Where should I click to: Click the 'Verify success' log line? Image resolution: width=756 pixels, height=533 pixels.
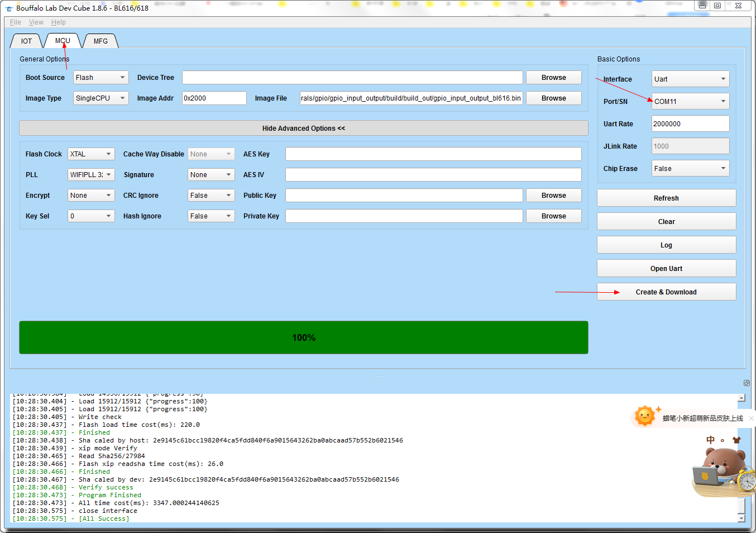(x=73, y=488)
